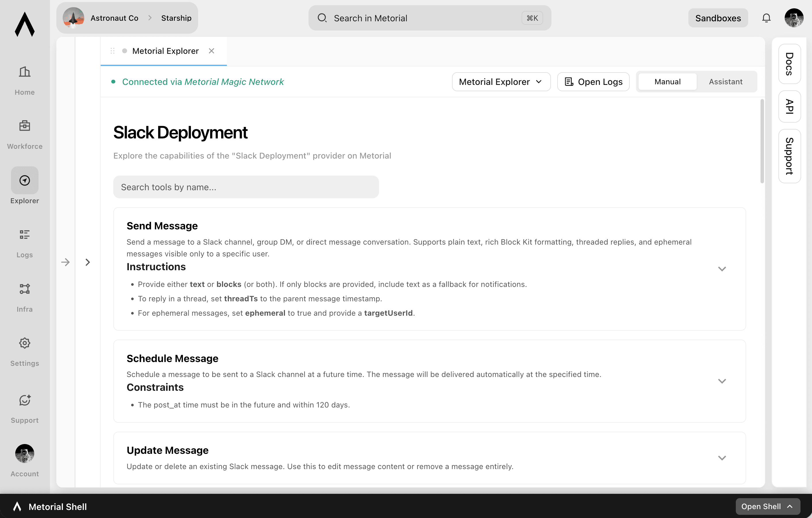Open Sandboxes
This screenshot has height=518, width=812.
718,18
